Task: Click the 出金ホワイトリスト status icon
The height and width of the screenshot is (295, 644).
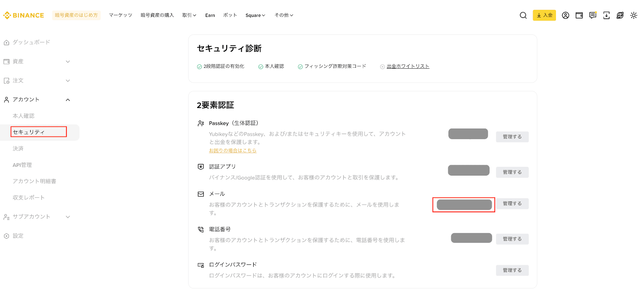Action: point(382,67)
